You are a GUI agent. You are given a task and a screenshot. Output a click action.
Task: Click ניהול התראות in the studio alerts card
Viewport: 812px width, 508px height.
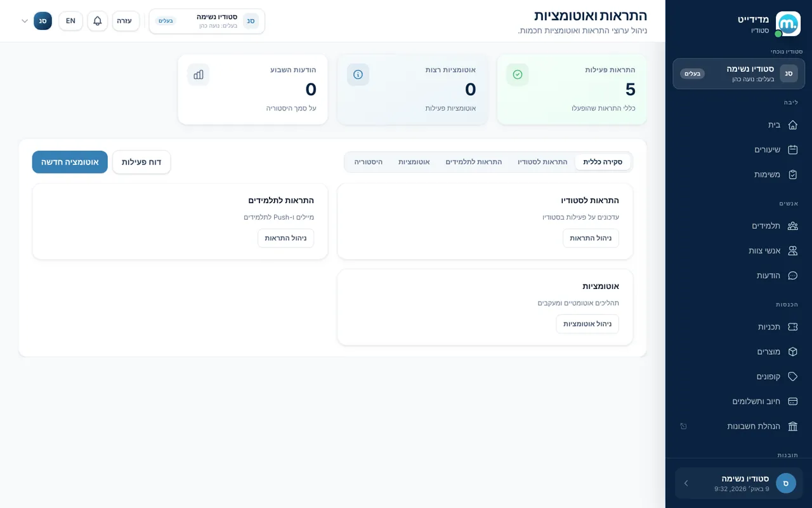[x=591, y=238]
